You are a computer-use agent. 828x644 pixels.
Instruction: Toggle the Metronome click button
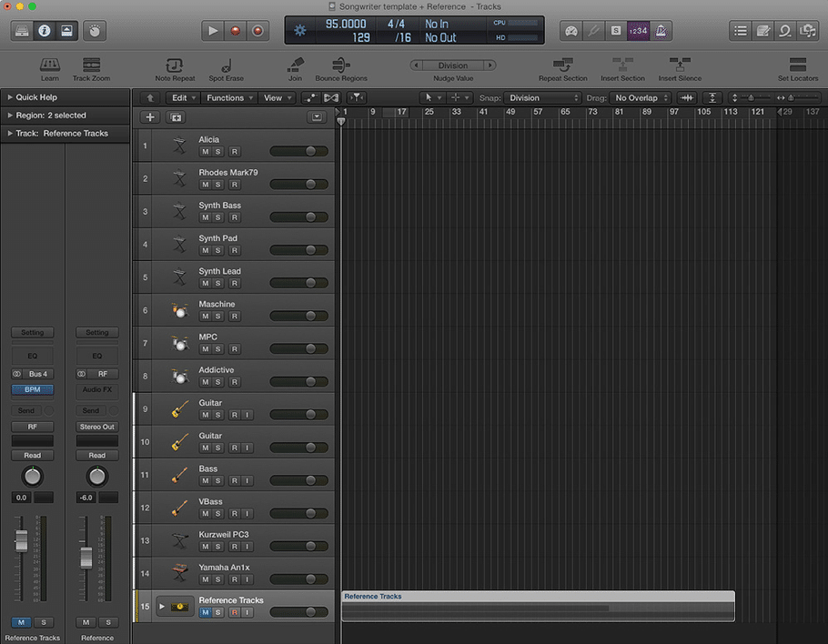pos(661,31)
